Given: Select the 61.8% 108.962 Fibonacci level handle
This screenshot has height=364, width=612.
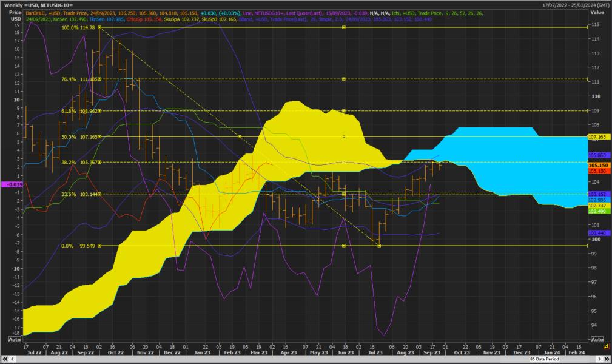Looking at the screenshot, I should tap(99, 111).
